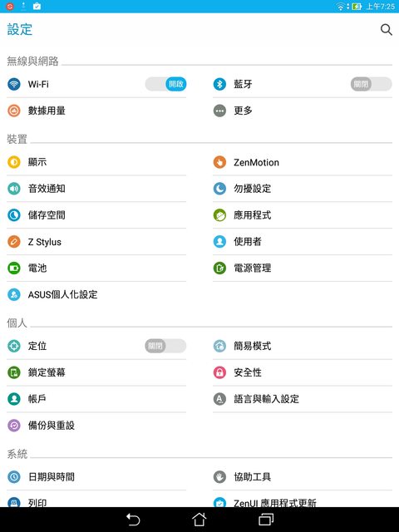Screen dimensions: 399x532
Task: Turn on the 定位 location switch
Action: pyautogui.click(x=165, y=346)
